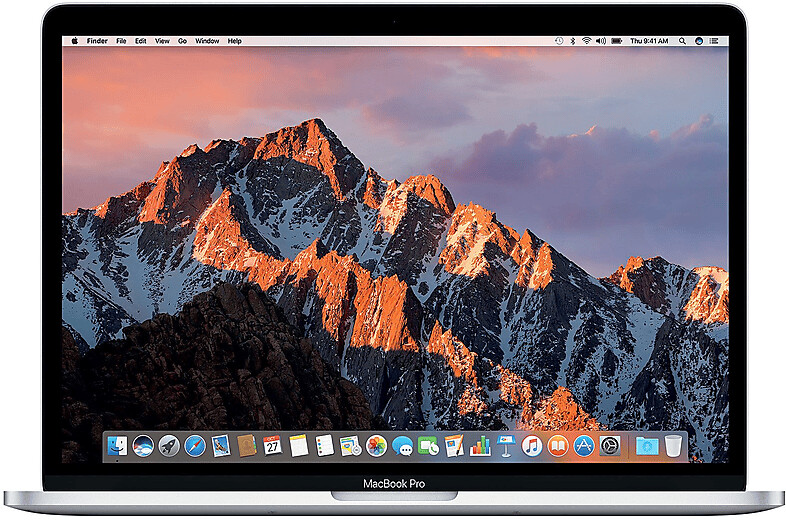Launch Photos app from the Dock
The height and width of the screenshot is (520, 786).
(377, 446)
